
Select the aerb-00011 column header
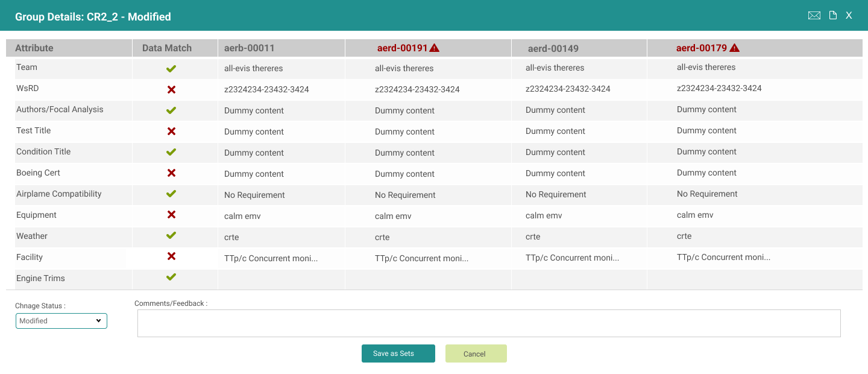[x=250, y=48]
